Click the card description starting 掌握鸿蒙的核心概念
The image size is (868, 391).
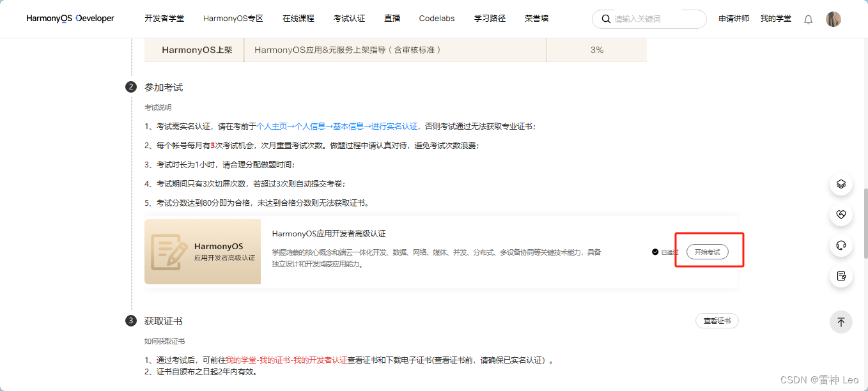tap(437, 258)
